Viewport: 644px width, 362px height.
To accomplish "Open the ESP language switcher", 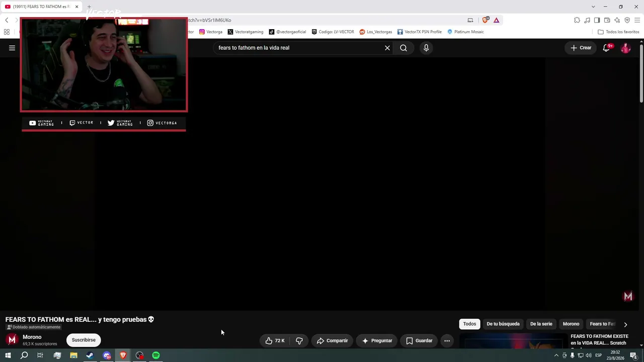I will coord(599,355).
